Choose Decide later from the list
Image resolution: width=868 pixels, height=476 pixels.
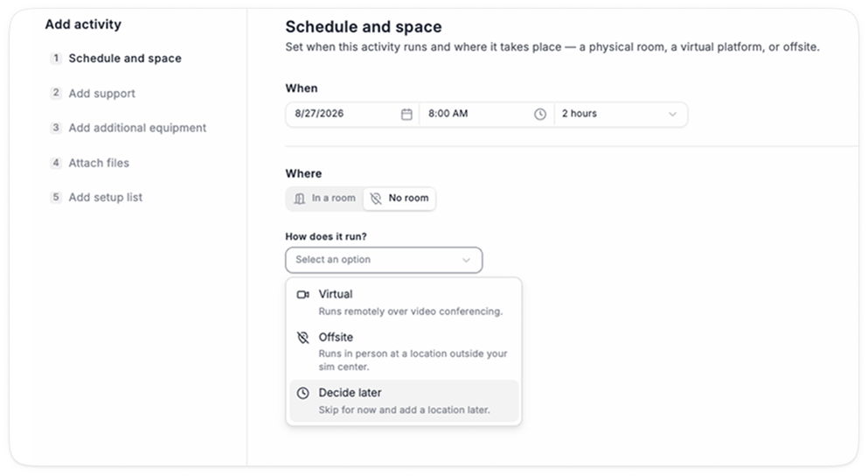[x=404, y=401]
